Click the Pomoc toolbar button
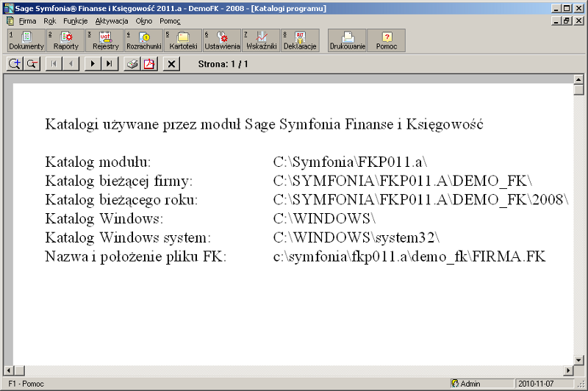588x391 pixels. [x=386, y=40]
